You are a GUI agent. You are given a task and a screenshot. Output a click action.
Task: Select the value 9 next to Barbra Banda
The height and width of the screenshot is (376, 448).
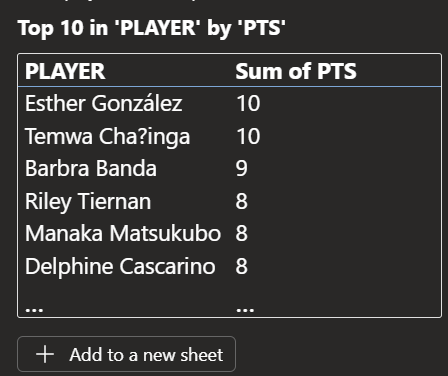(242, 168)
